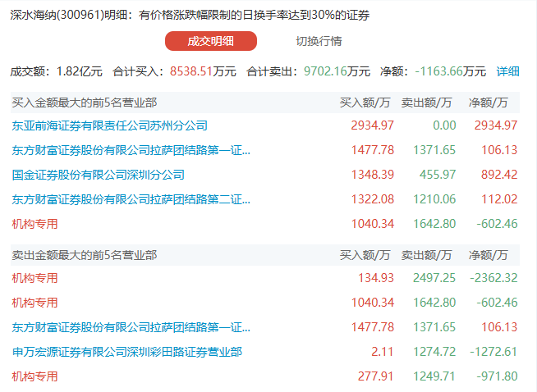Select the 成交明细 tab
537x392 pixels.
[211, 41]
